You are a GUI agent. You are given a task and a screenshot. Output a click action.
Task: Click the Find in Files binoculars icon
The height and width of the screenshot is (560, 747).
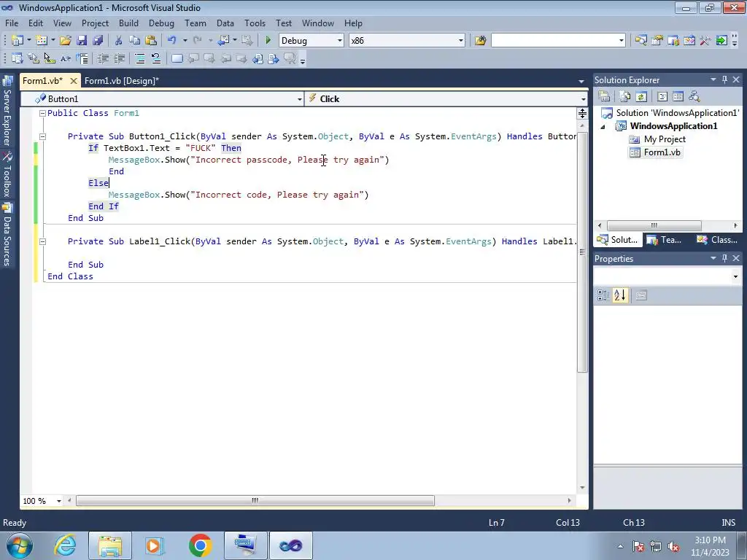click(x=480, y=41)
